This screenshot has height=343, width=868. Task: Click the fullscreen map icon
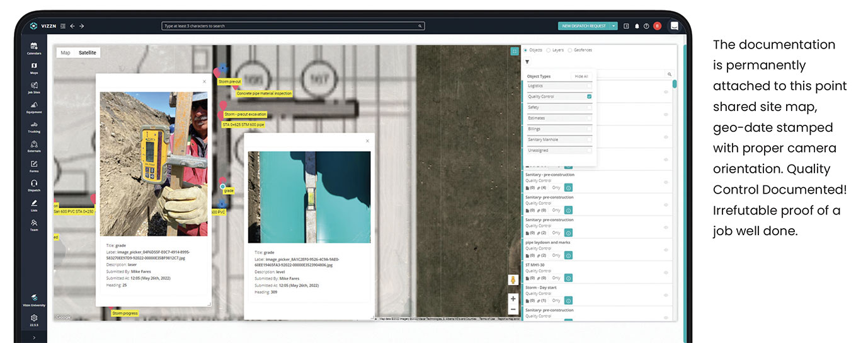[x=515, y=51]
